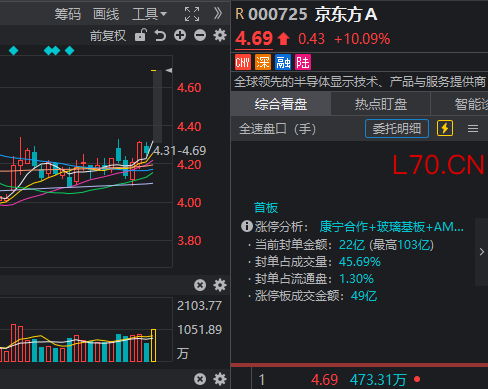Close the volume indicator panel
488x389 pixels.
200,285
